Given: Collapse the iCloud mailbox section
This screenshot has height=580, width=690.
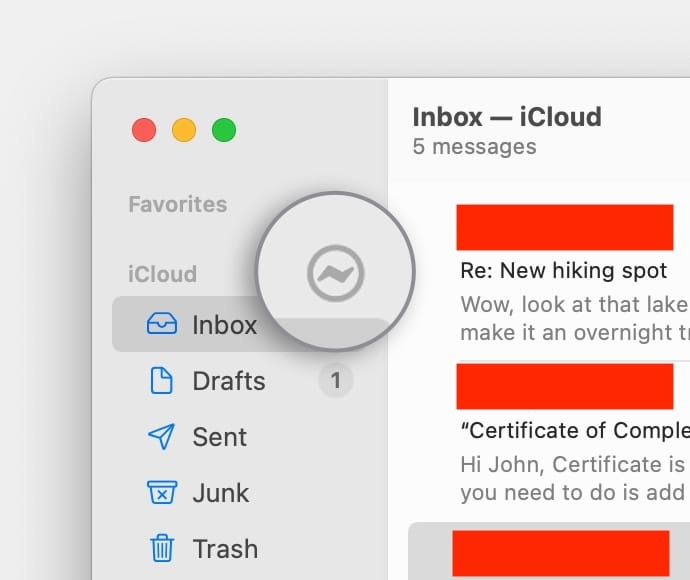Looking at the screenshot, I should click(x=162, y=274).
